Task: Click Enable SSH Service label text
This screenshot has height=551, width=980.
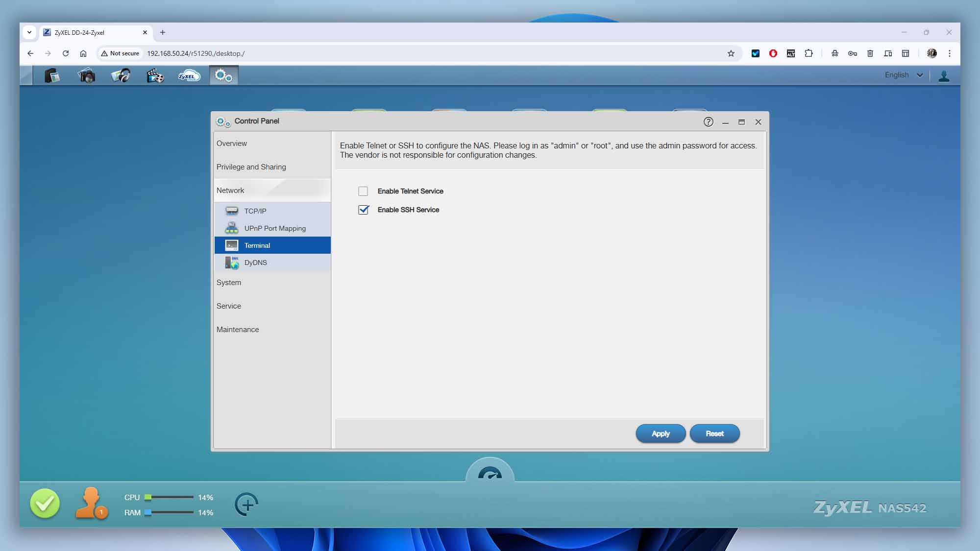Action: click(408, 210)
